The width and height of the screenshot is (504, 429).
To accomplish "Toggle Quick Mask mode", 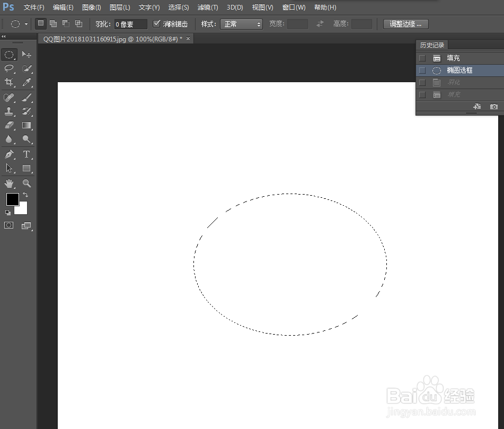I will pyautogui.click(x=8, y=225).
